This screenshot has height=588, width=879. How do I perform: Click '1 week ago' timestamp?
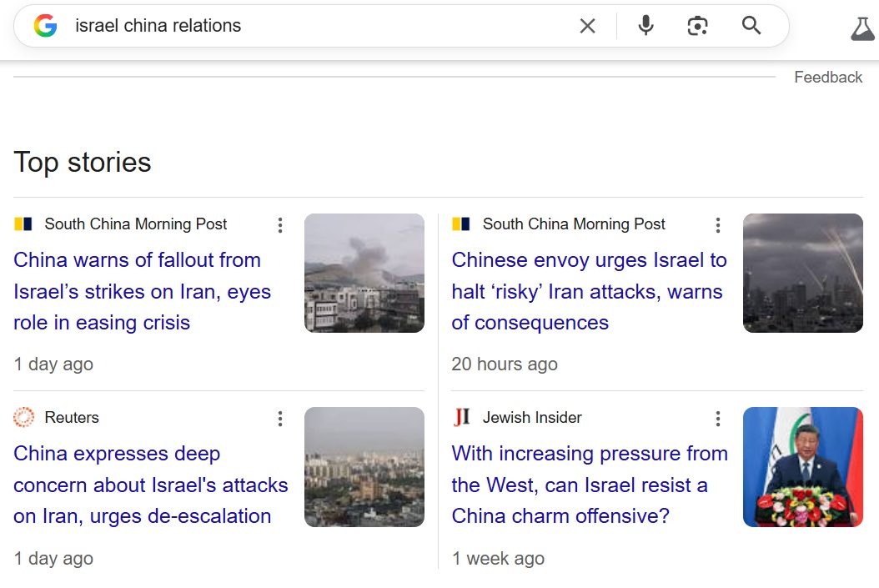pyautogui.click(x=498, y=559)
